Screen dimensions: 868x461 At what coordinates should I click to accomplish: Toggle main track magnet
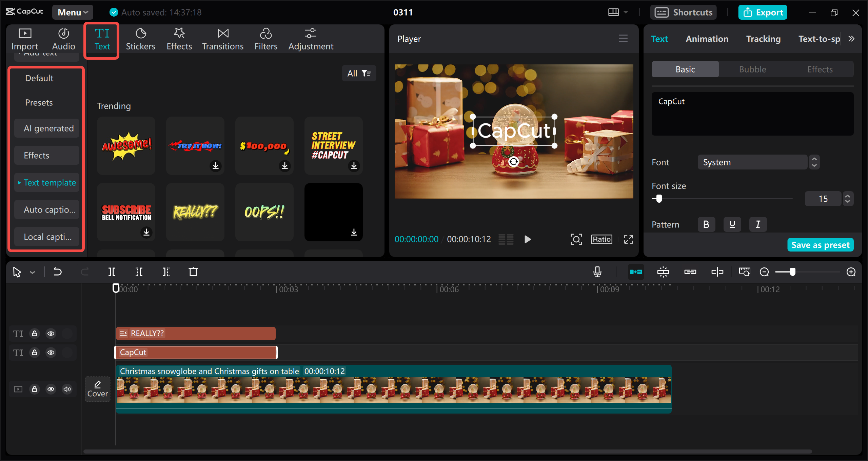(x=636, y=272)
